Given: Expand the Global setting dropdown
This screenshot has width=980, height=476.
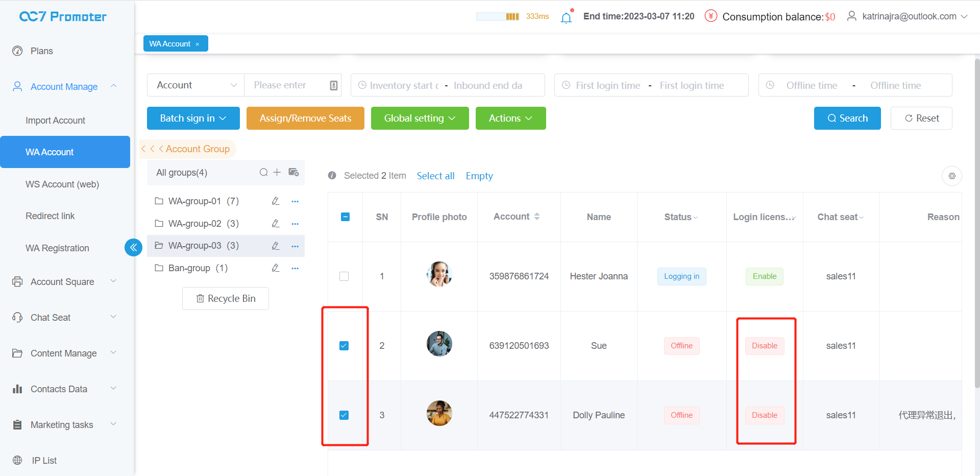Looking at the screenshot, I should coord(420,118).
